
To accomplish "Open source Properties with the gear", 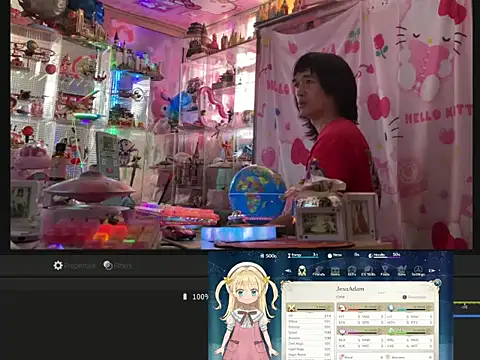I will pos(74,266).
